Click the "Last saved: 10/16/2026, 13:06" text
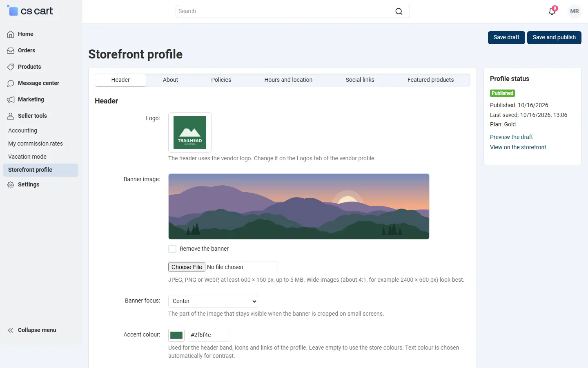Screen dimensions: 588x368 (x=528, y=115)
